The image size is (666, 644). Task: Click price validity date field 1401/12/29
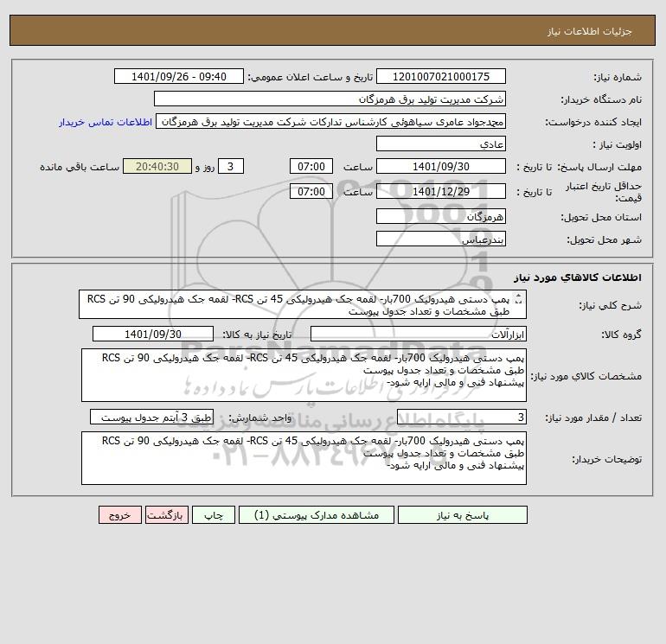pos(441,191)
